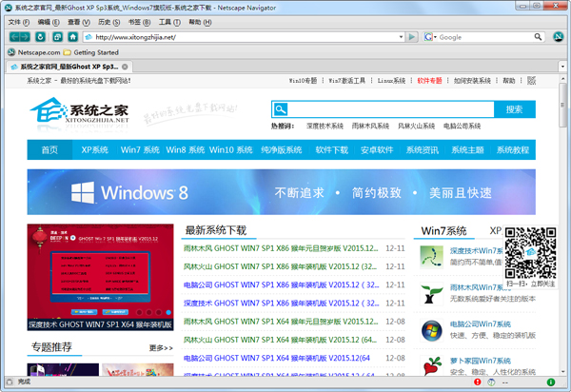Screen dimensions: 571x392
Task: Click the blue 搜索 button
Action: click(514, 109)
